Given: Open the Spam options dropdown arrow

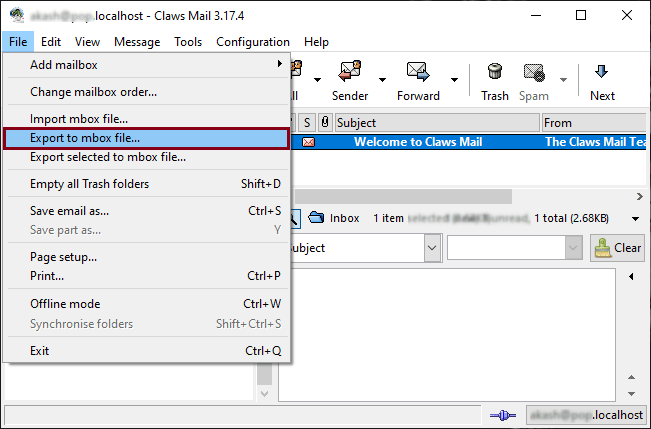Looking at the screenshot, I should [x=563, y=79].
